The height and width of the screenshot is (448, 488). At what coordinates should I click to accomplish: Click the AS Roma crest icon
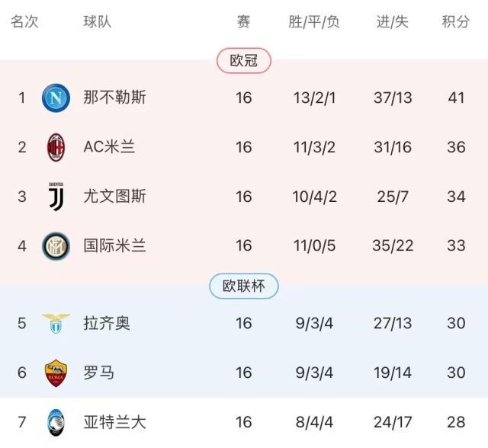(56, 373)
